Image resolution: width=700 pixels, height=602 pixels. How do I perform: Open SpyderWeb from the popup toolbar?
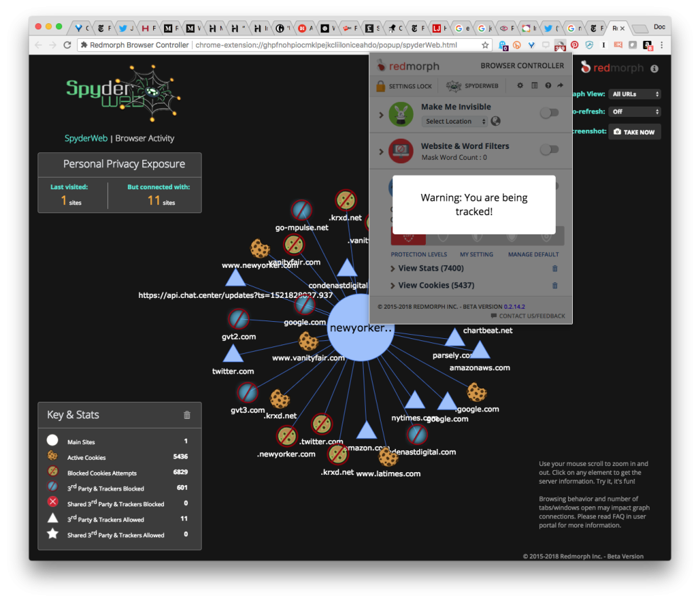(x=472, y=86)
